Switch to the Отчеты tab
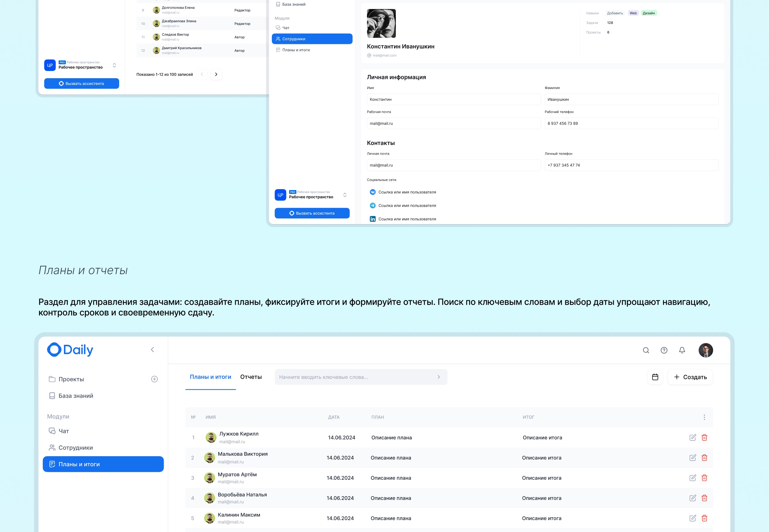Image resolution: width=769 pixels, height=532 pixels. [x=251, y=377]
